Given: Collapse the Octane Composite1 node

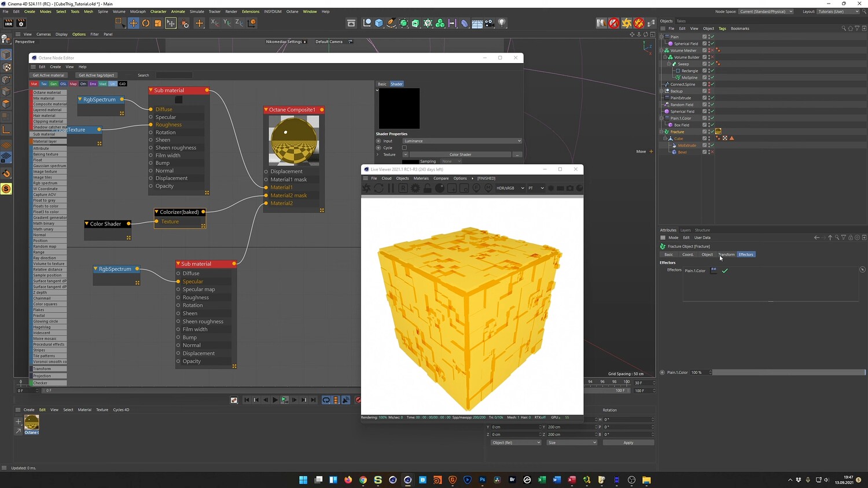Looking at the screenshot, I should click(x=266, y=109).
